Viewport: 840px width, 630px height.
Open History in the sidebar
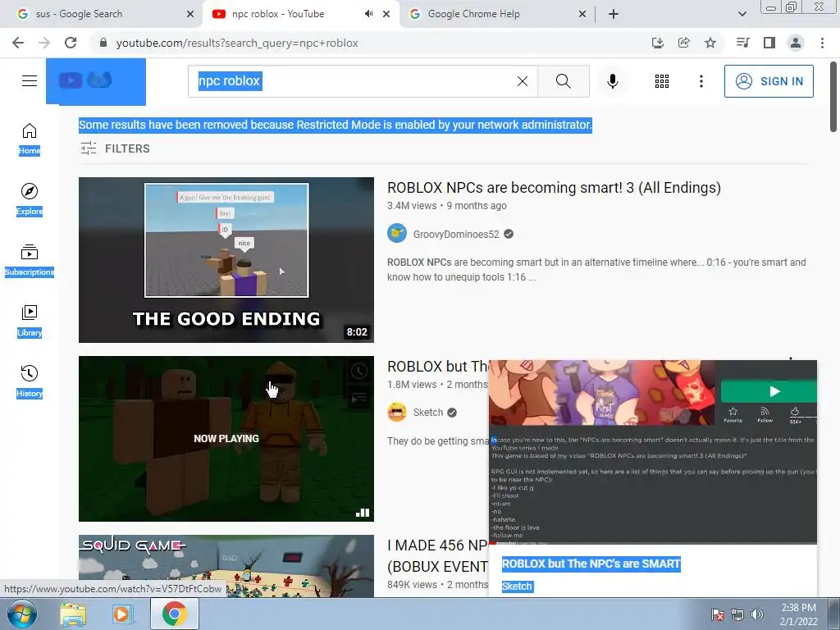coord(30,381)
